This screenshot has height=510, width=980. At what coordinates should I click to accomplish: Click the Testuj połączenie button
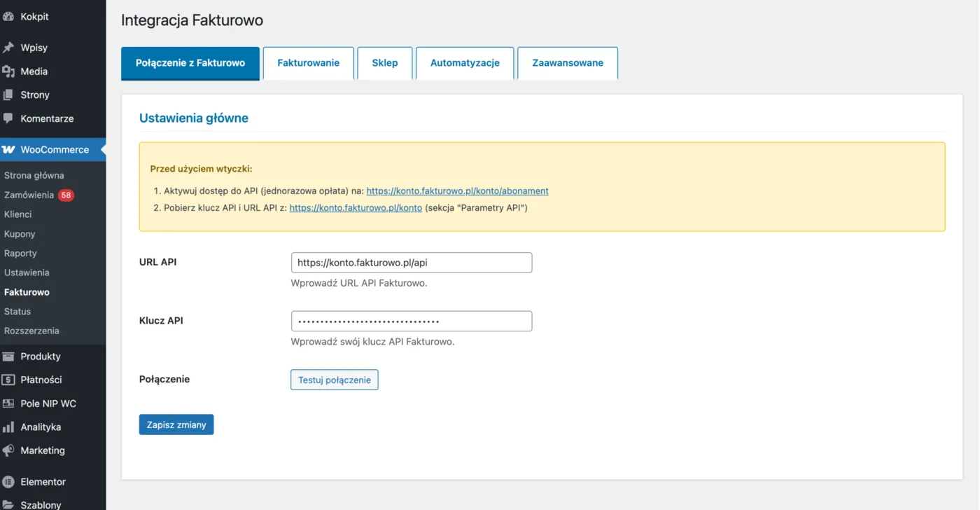tap(335, 380)
